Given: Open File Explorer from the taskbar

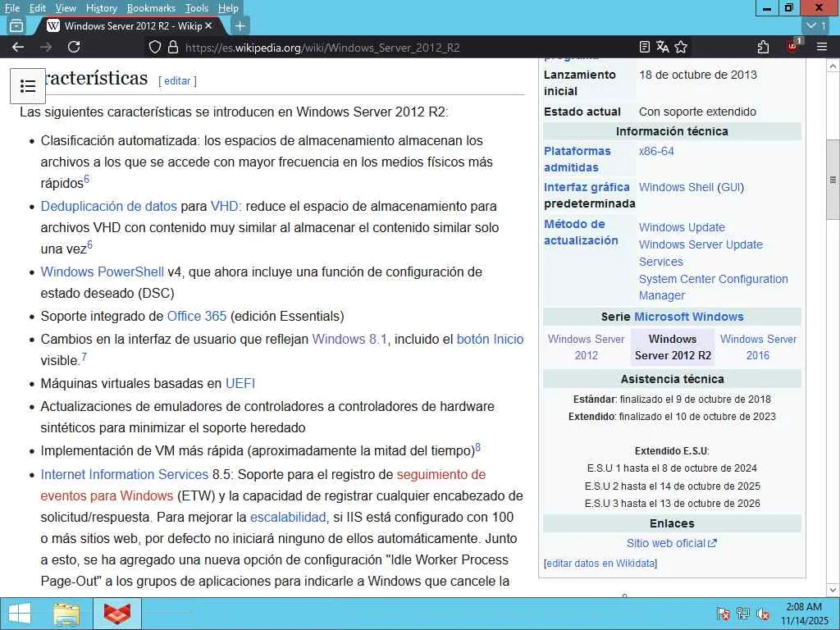Looking at the screenshot, I should [x=66, y=614].
